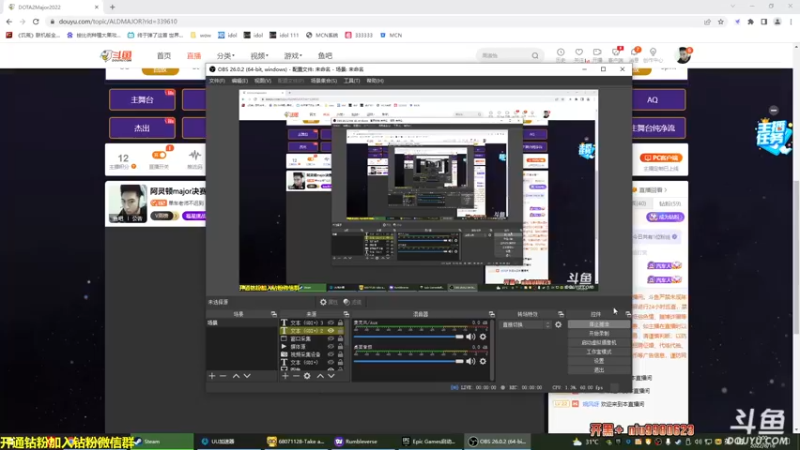Viewport: 800px width, 450px height.
Task: Pop out the scenes dock panel
Action: coord(273,314)
